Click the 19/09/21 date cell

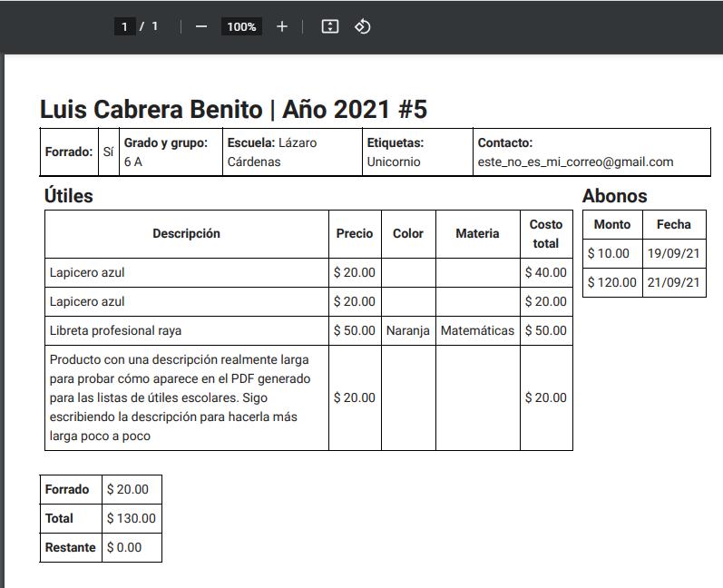click(x=674, y=253)
